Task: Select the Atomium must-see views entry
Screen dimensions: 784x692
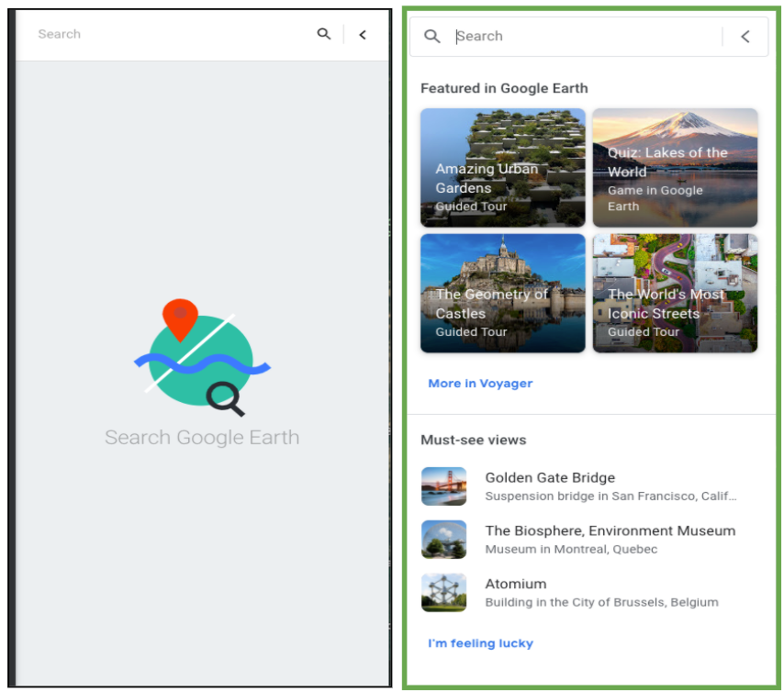Action: 515,584
